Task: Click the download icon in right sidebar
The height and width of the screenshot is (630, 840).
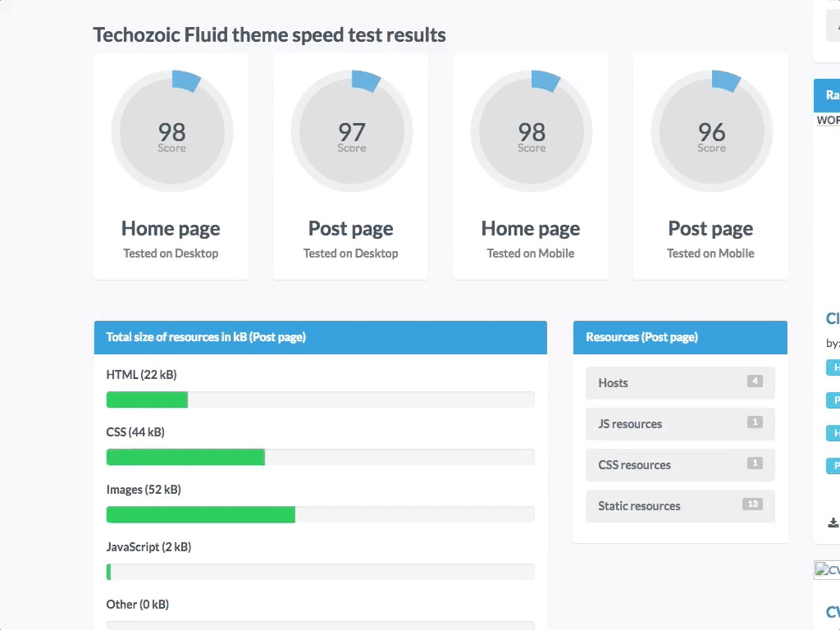Action: coord(833,523)
